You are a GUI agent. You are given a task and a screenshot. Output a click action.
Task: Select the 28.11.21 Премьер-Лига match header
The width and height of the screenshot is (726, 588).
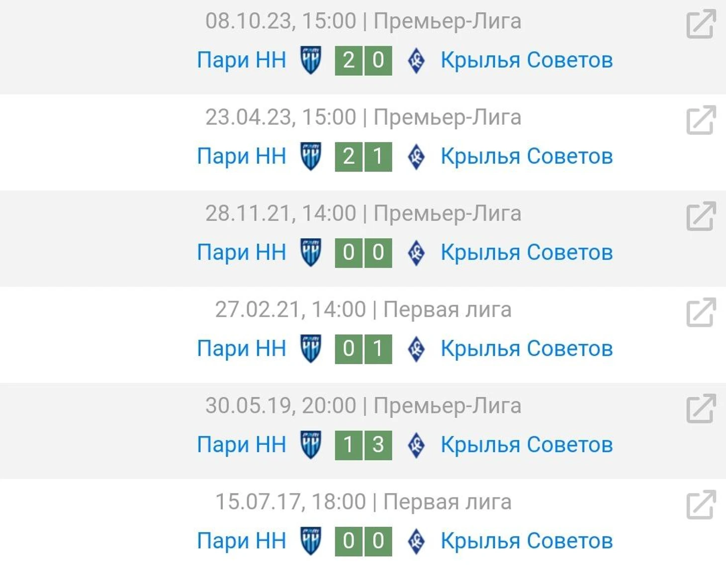[363, 213]
